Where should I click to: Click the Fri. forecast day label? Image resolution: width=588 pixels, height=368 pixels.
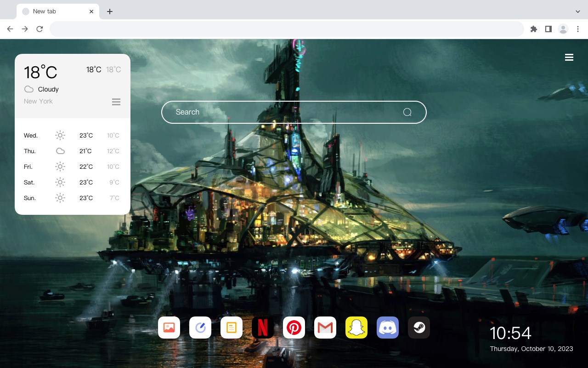click(28, 167)
